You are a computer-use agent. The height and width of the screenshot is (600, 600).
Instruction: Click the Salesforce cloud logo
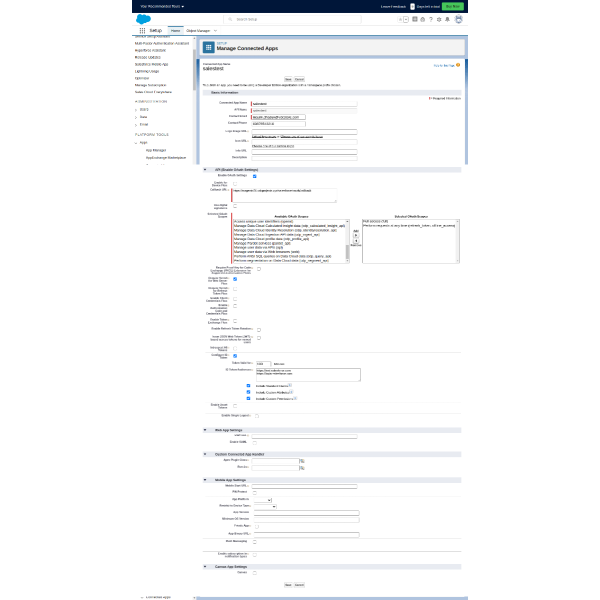pyautogui.click(x=143, y=18)
